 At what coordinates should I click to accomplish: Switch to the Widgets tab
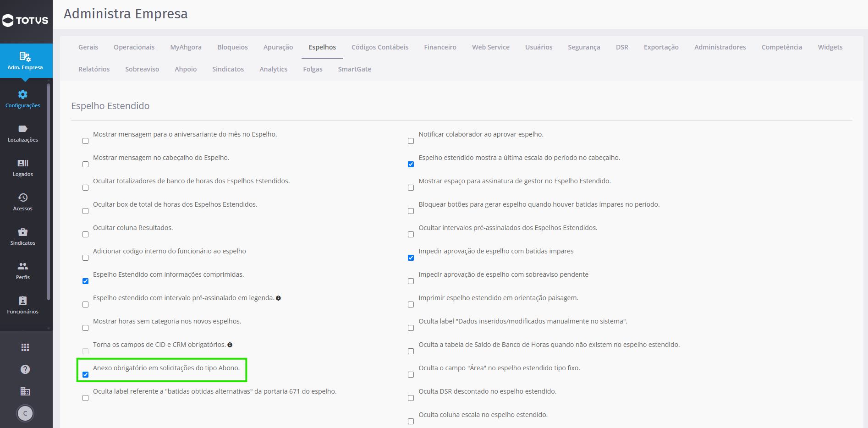pos(830,47)
